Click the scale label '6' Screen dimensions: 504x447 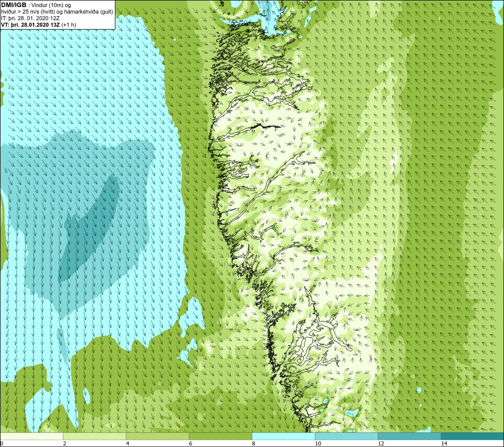pyautogui.click(x=191, y=443)
